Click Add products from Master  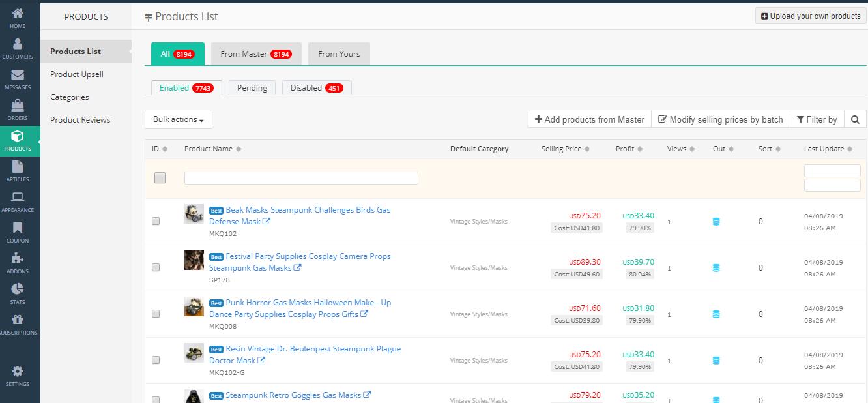tap(588, 119)
